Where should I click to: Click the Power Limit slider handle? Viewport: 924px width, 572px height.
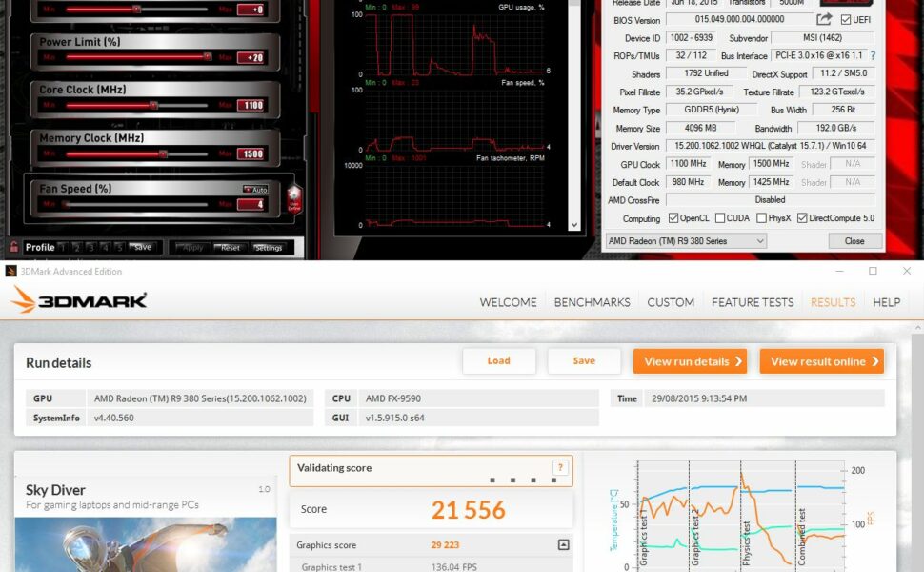click(208, 56)
